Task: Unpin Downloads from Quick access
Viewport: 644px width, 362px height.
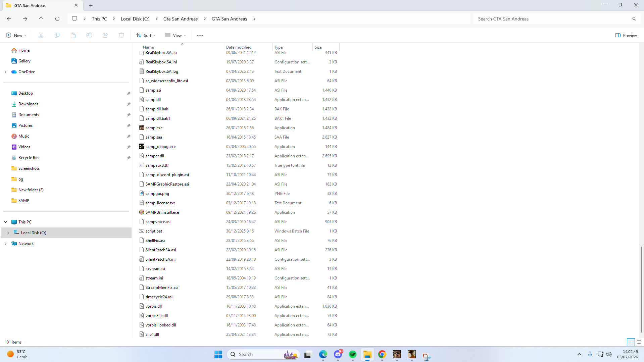Action: pos(129,104)
